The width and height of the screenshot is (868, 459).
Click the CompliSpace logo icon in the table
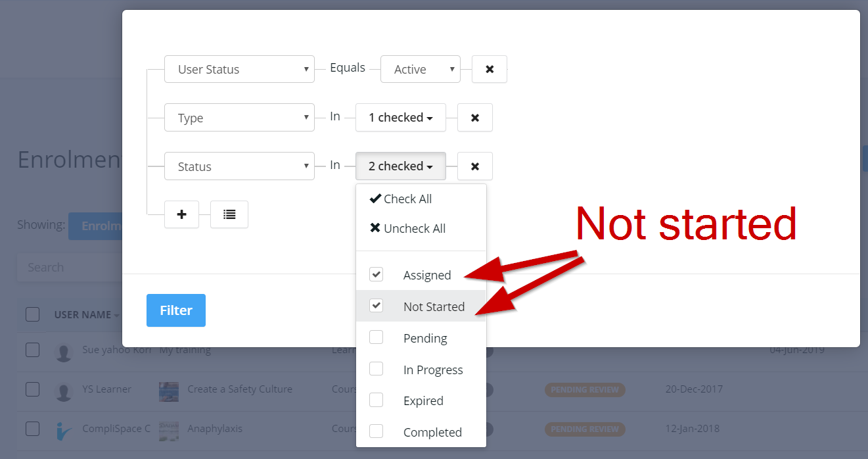[x=63, y=429]
